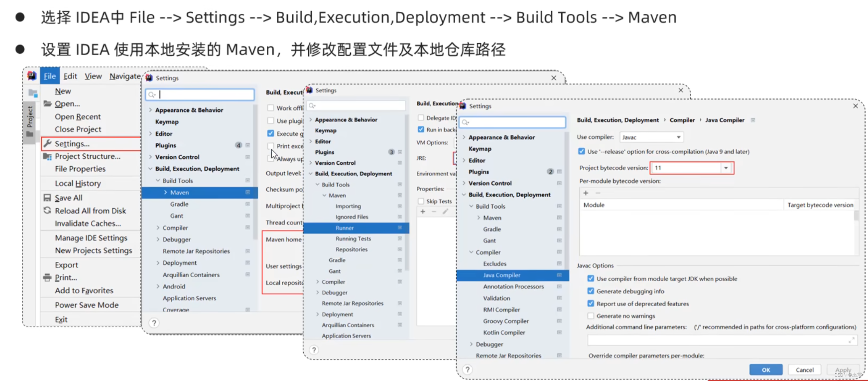Enable the Generate no warnings checkbox
Image resolution: width=868 pixels, height=381 pixels.
[x=590, y=316]
